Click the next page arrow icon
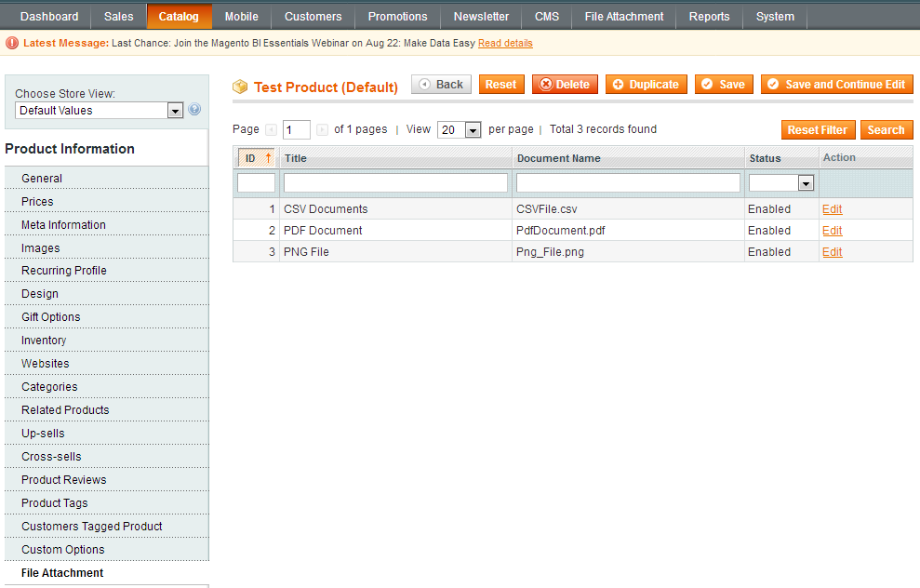This screenshot has width=920, height=588. pyautogui.click(x=322, y=130)
